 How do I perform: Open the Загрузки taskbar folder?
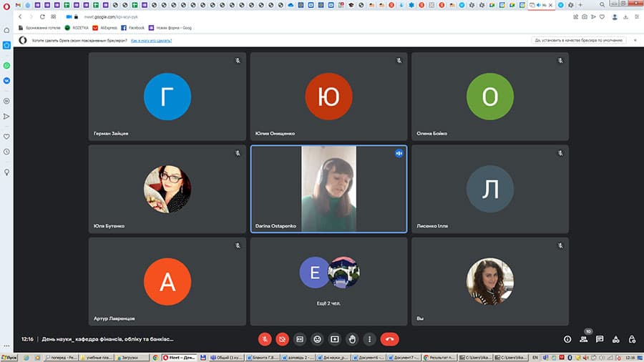coord(132,358)
